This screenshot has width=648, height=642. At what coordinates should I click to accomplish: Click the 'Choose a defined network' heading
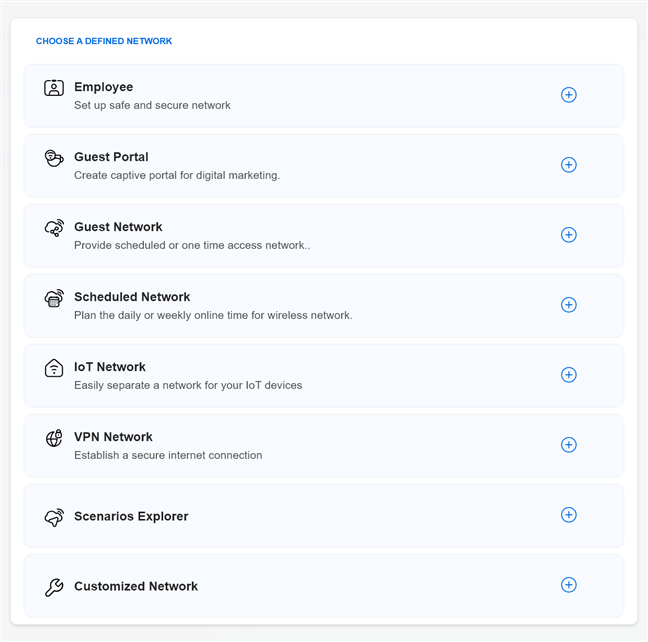point(104,41)
